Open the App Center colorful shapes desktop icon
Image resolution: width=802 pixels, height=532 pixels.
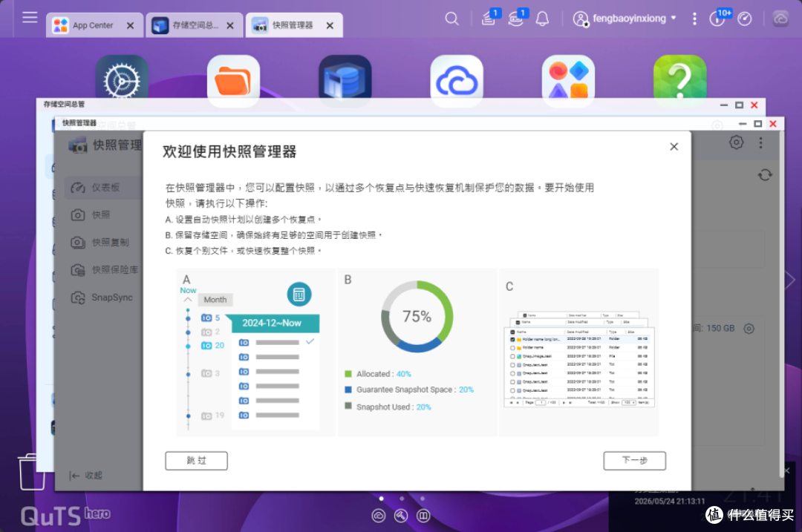568,80
